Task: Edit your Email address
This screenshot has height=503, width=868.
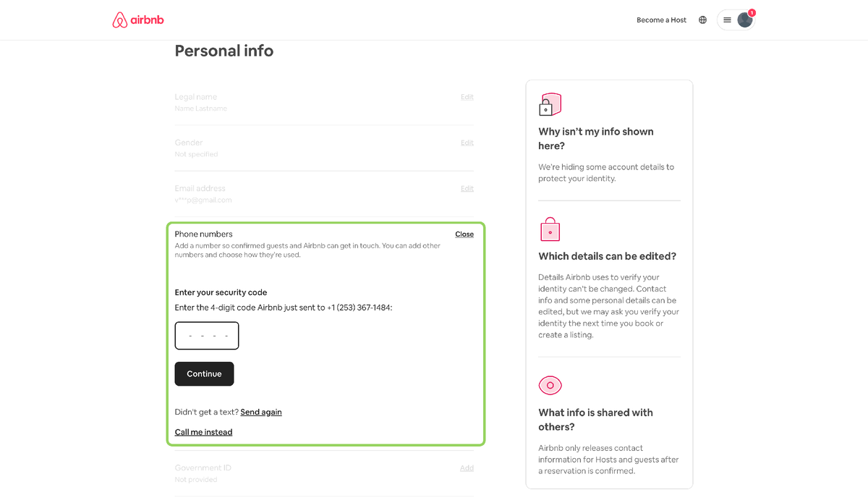Action: [467, 188]
